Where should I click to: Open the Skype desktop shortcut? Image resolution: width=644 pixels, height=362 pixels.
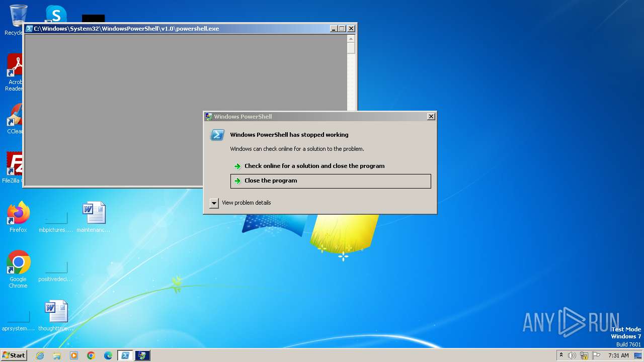pos(56,14)
